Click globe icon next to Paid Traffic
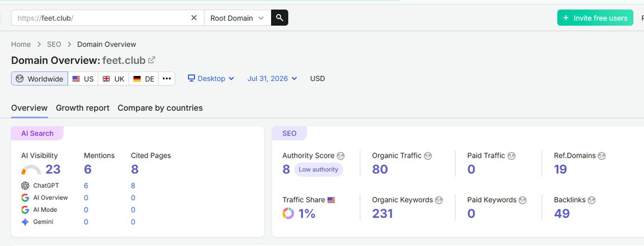This screenshot has width=644, height=246. tap(511, 156)
